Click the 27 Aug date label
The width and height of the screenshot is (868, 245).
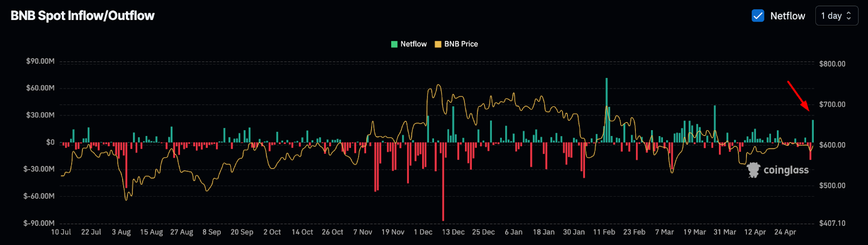point(182,232)
